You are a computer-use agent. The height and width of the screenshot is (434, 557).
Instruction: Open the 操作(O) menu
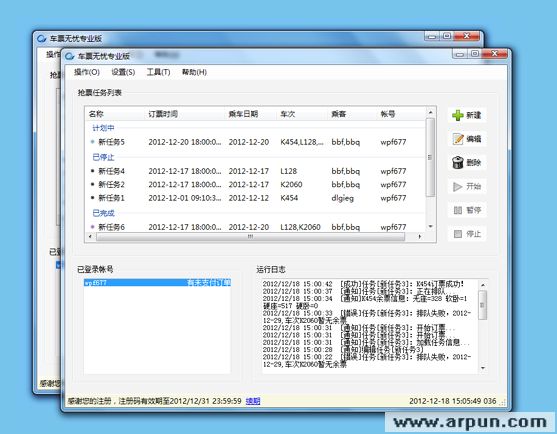pos(87,72)
